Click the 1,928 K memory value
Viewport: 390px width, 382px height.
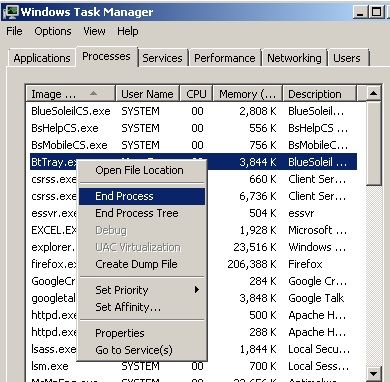258,230
